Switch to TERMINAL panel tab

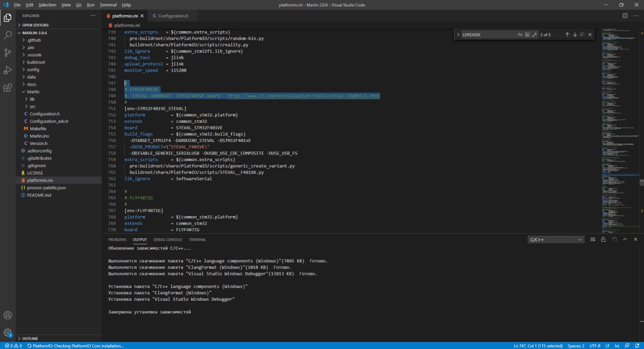tap(198, 240)
